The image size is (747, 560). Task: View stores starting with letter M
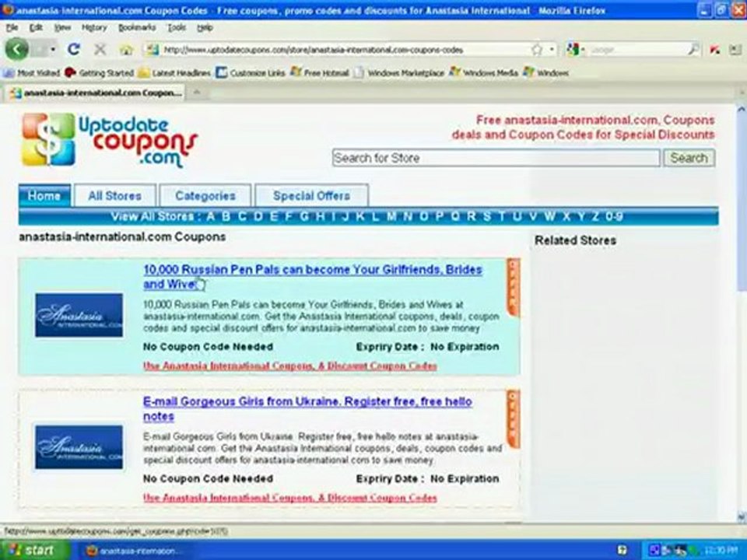click(391, 217)
